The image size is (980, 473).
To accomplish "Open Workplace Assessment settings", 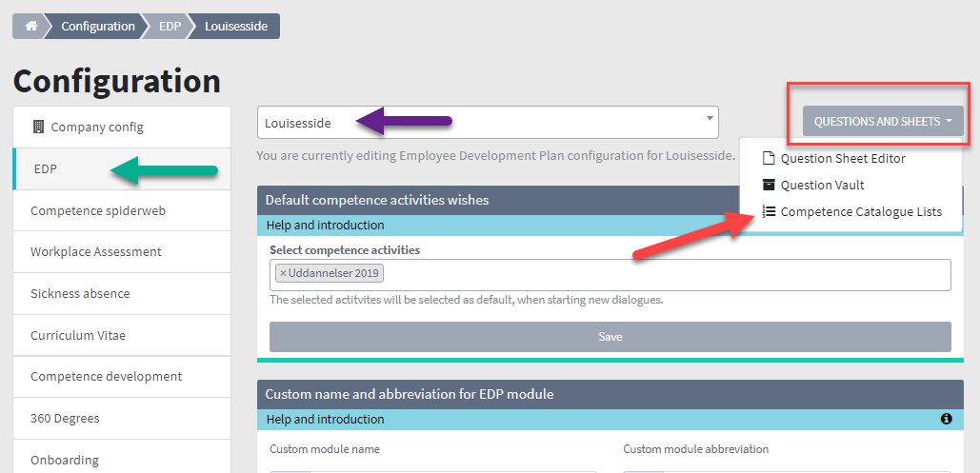I will (x=122, y=252).
